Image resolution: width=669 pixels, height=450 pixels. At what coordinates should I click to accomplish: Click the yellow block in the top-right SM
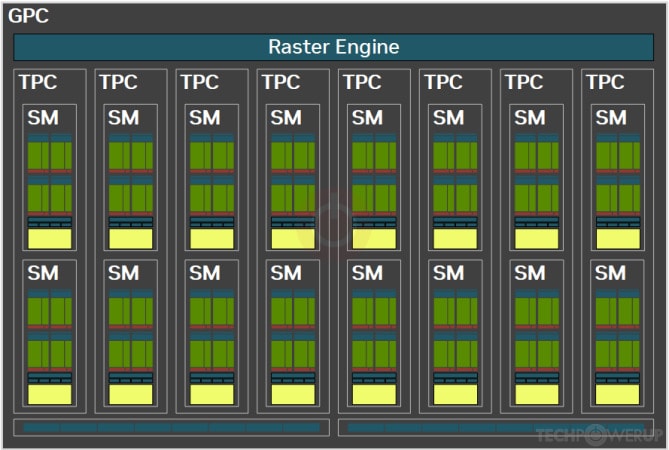[617, 239]
